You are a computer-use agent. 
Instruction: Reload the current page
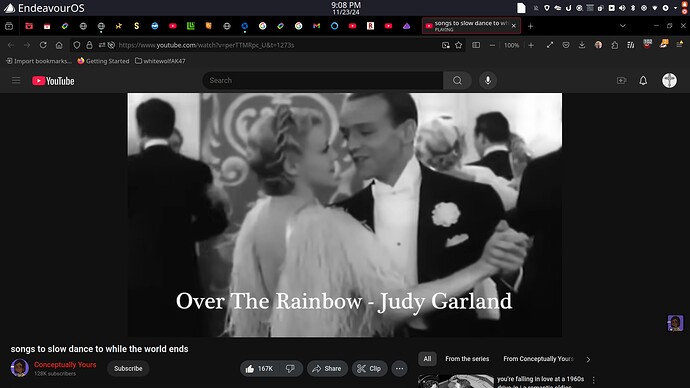pos(43,45)
